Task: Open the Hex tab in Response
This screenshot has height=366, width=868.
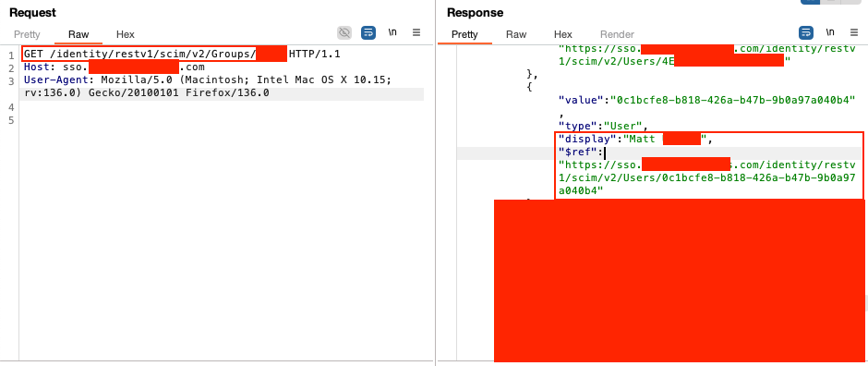Action: (x=563, y=34)
